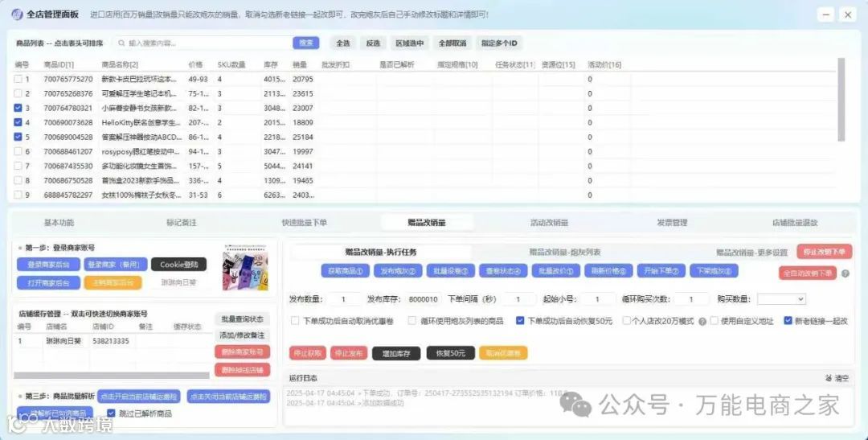Click the 全部取消 button
Image resolution: width=868 pixels, height=440 pixels.
coord(452,43)
